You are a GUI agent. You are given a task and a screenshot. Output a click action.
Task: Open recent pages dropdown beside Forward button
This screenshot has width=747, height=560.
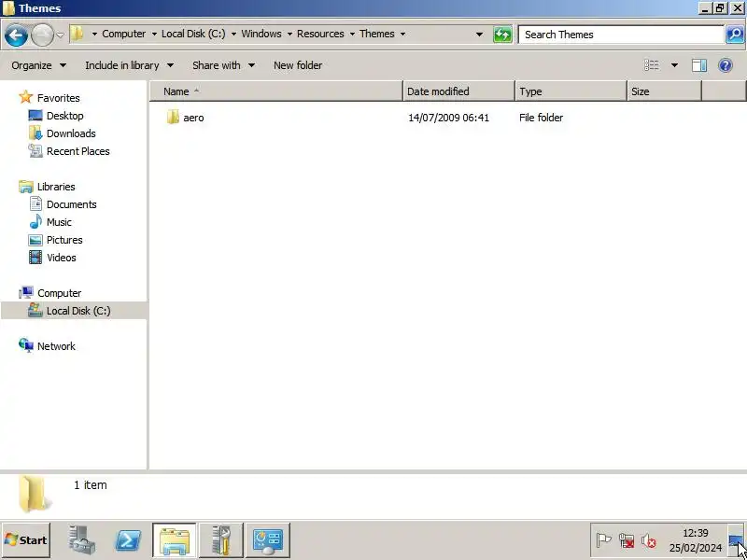click(x=60, y=35)
